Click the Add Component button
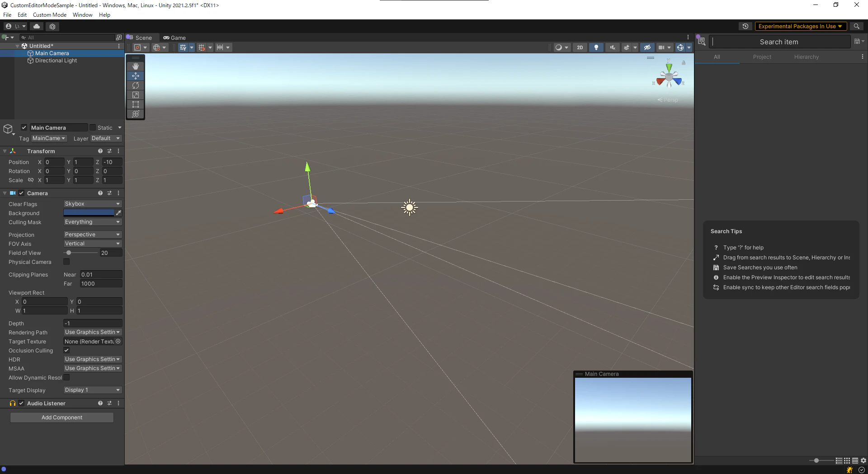Viewport: 868px width, 474px height. [x=62, y=418]
